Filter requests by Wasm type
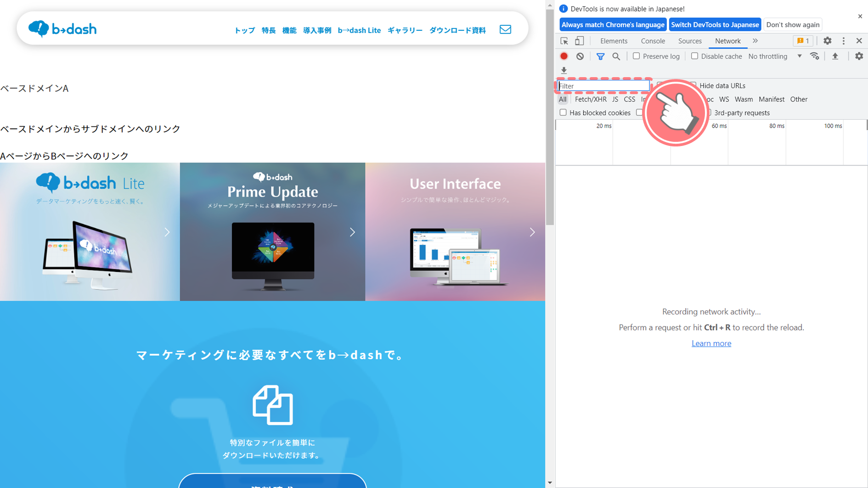868x488 pixels. (744, 99)
